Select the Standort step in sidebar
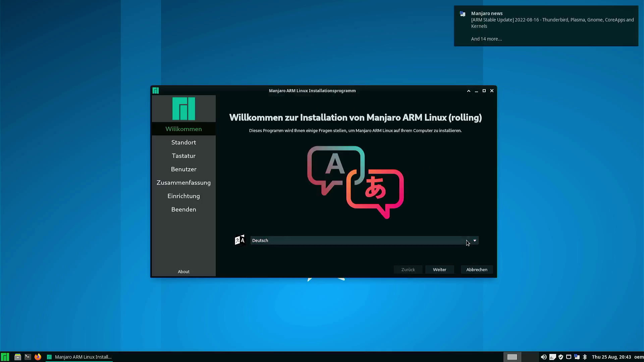The image size is (644, 362). coord(183,142)
